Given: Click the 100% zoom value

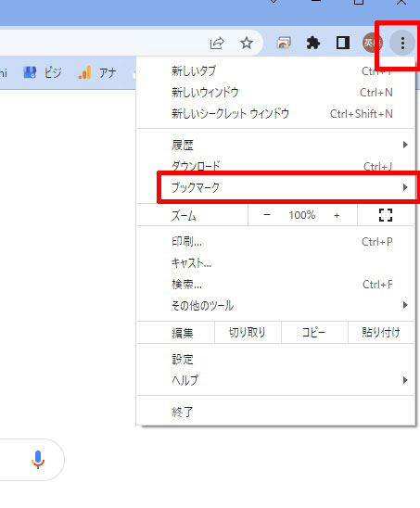Looking at the screenshot, I should [x=302, y=215].
